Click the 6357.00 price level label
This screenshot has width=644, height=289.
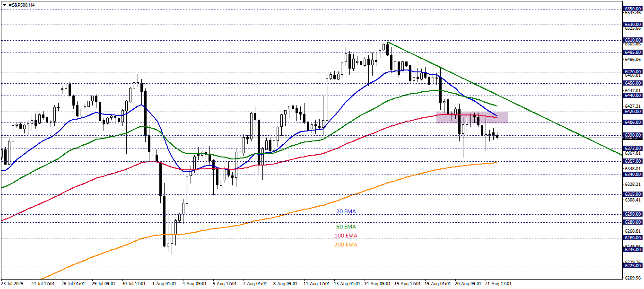(633, 161)
